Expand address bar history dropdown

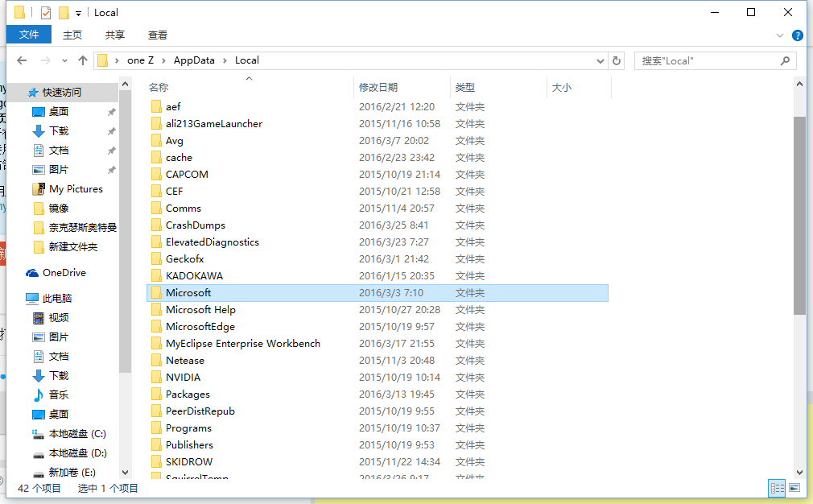coord(600,60)
